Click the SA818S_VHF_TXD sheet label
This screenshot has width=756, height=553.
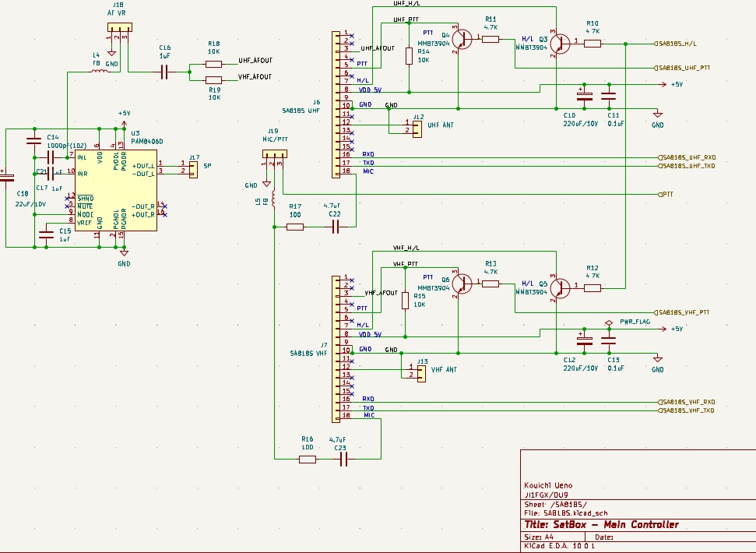coord(686,410)
